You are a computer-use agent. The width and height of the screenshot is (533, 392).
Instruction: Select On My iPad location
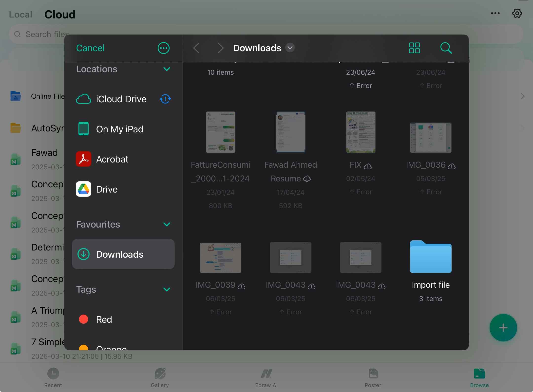tap(119, 129)
